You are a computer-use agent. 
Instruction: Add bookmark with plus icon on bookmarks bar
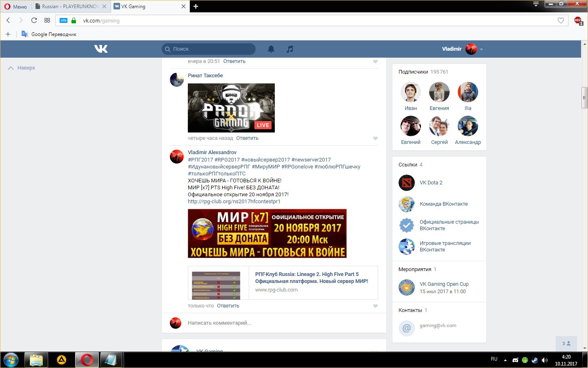8,34
